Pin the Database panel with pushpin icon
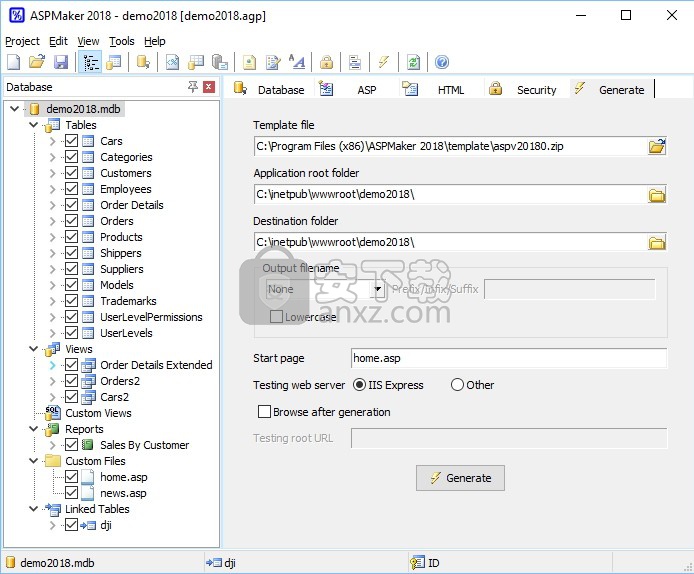This screenshot has height=574, width=694. coord(193,87)
